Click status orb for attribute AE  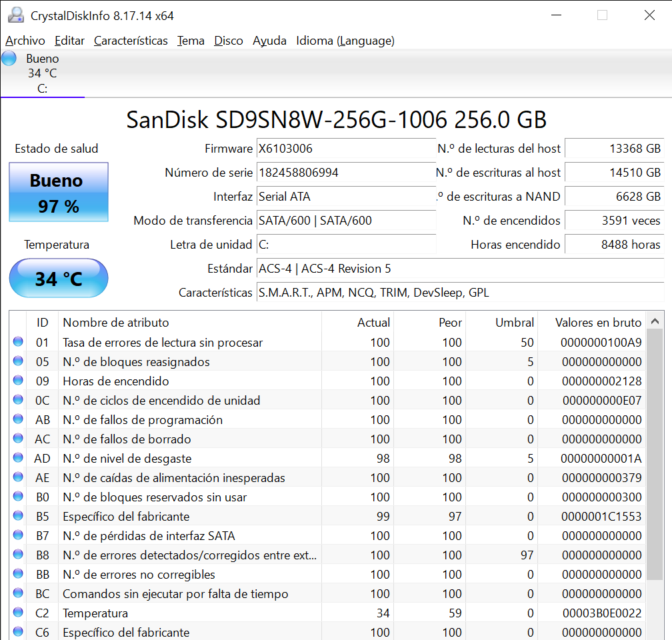click(x=18, y=477)
